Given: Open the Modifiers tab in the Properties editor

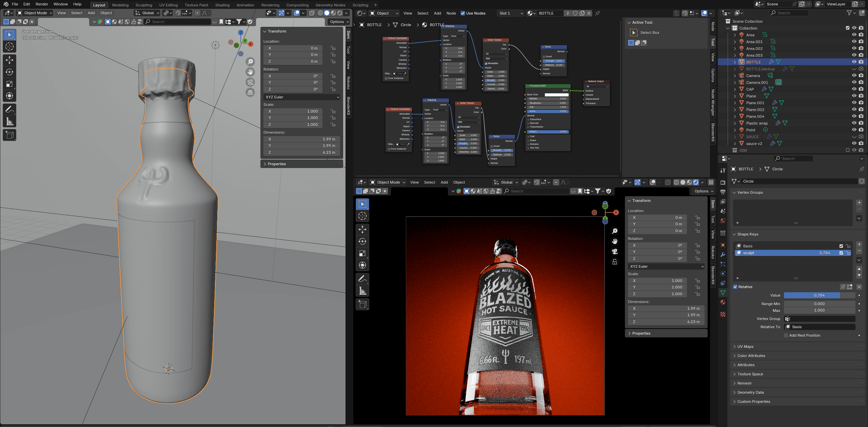Looking at the screenshot, I should point(723,255).
